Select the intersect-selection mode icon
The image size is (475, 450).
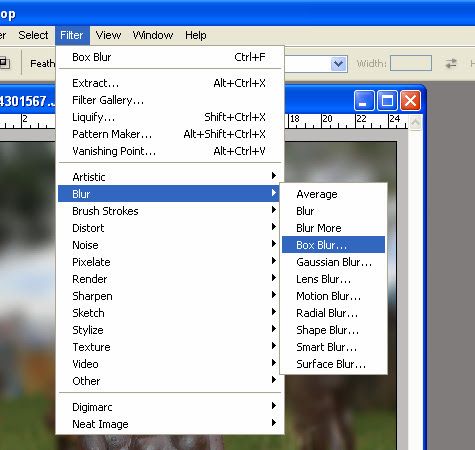(x=5, y=63)
